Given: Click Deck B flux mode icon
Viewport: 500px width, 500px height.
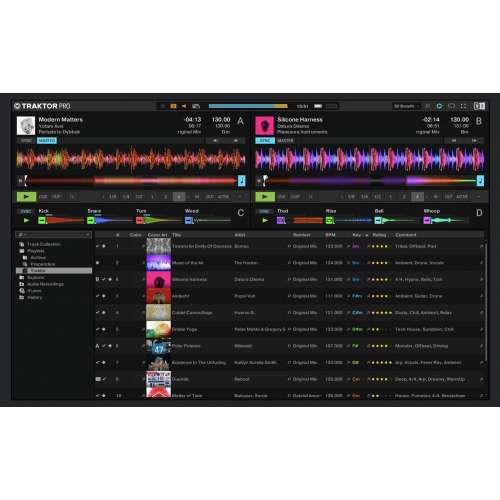Looking at the screenshot, I should pos(310,197).
